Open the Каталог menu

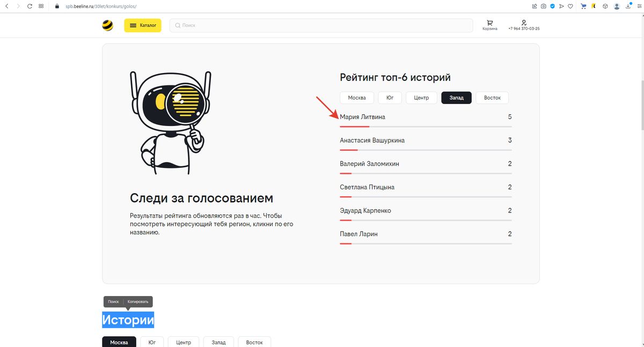(x=143, y=25)
